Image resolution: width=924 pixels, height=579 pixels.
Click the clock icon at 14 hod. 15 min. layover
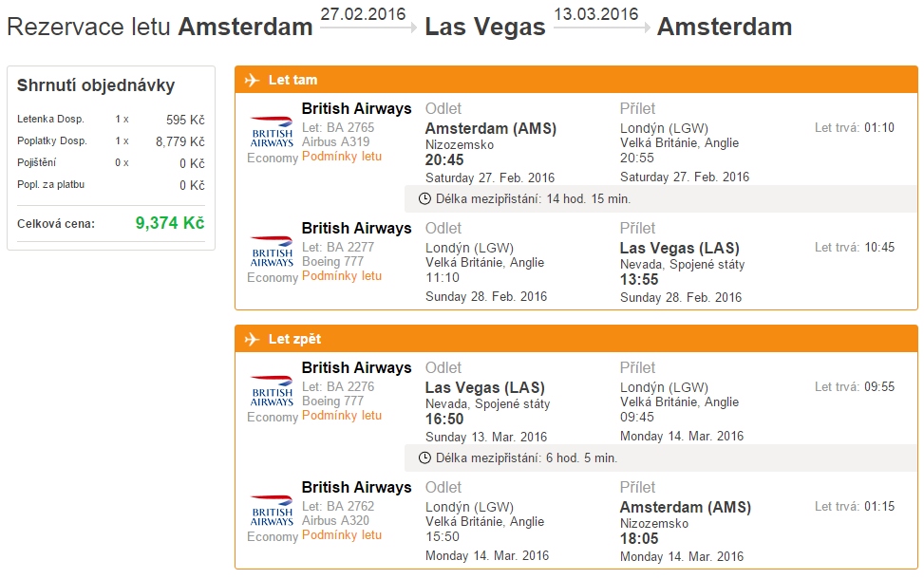[x=424, y=199]
